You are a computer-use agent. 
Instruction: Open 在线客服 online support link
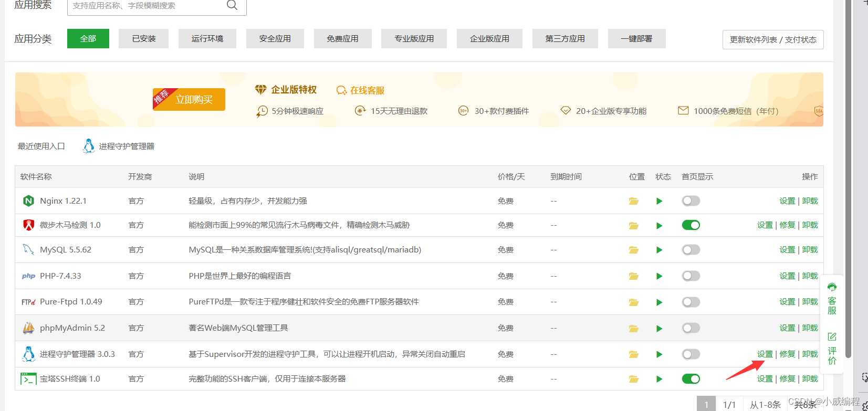361,90
